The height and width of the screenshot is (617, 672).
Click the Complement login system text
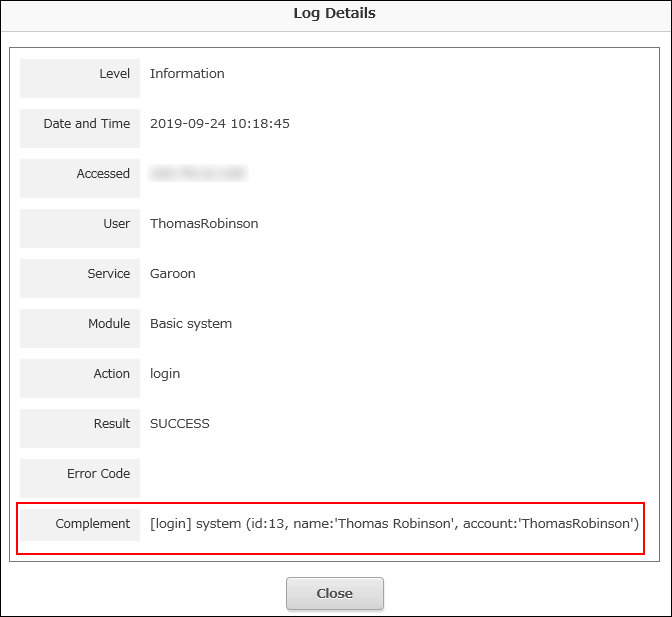394,524
